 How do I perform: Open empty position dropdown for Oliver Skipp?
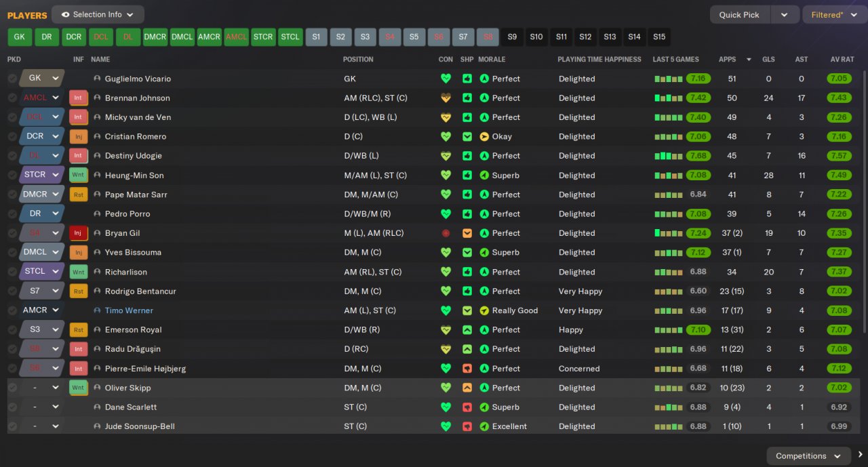[x=41, y=388]
